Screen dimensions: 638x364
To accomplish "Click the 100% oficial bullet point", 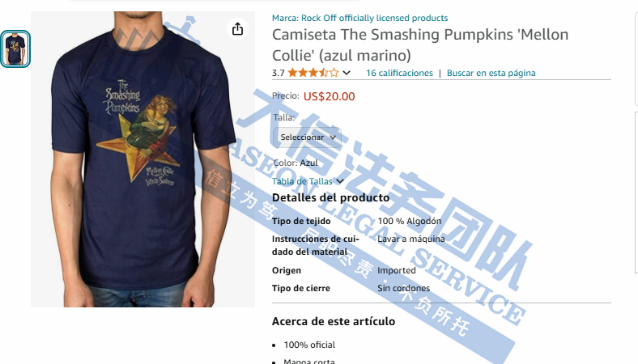I will tap(309, 345).
